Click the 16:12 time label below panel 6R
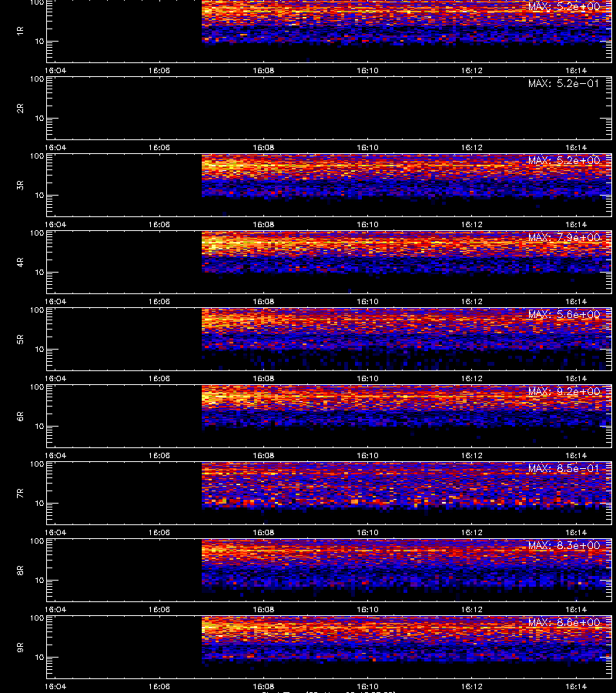Image resolution: width=616 pixels, height=693 pixels. 472,455
